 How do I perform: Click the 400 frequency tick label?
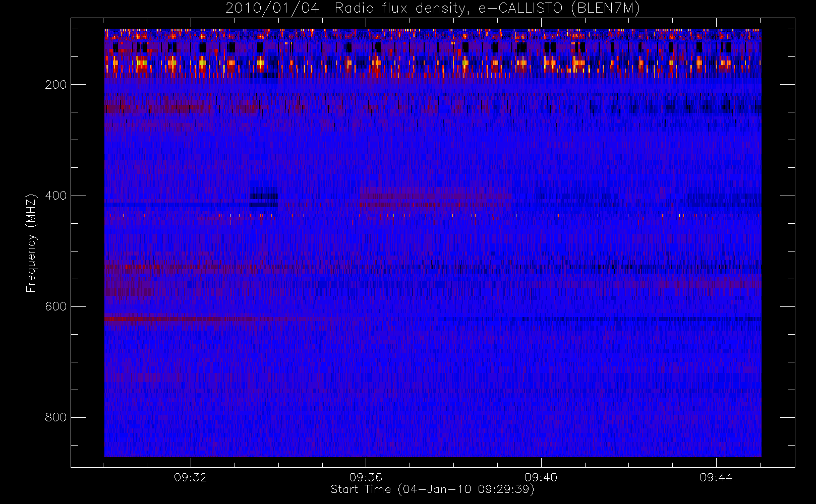[55, 196]
